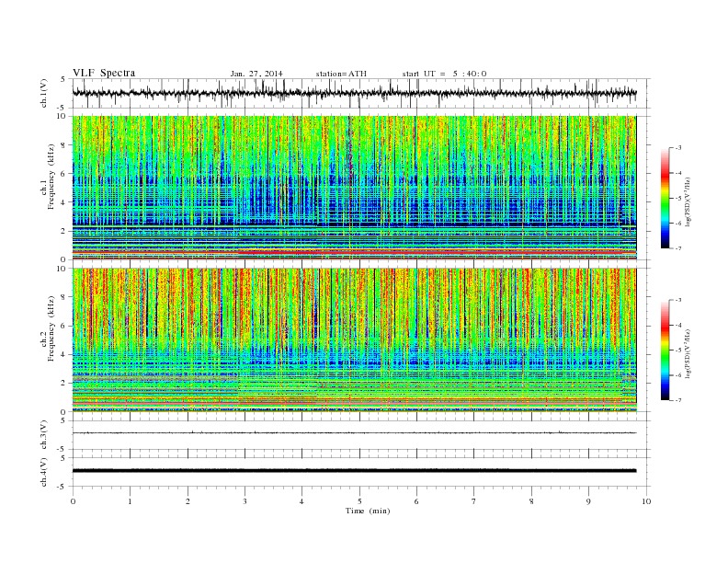
Task: Select the "ch.3(V)" axis label
Action: coord(44,434)
